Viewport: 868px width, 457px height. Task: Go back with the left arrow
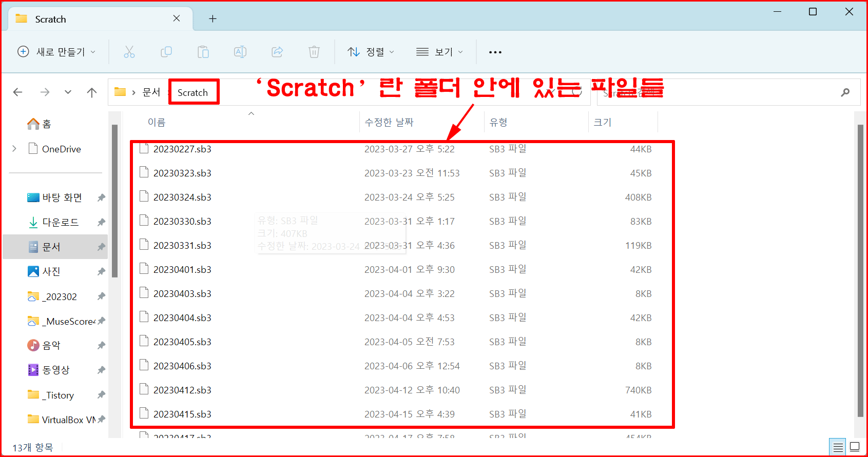click(x=18, y=92)
